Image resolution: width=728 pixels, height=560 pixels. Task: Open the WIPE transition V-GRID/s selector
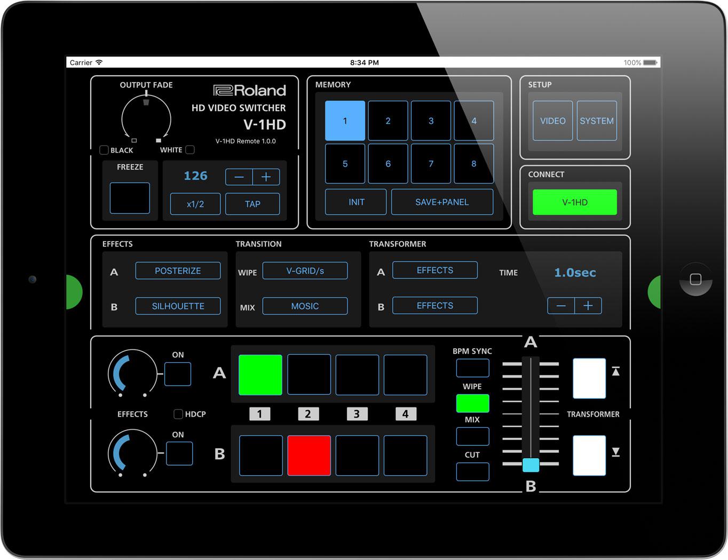[x=305, y=270]
